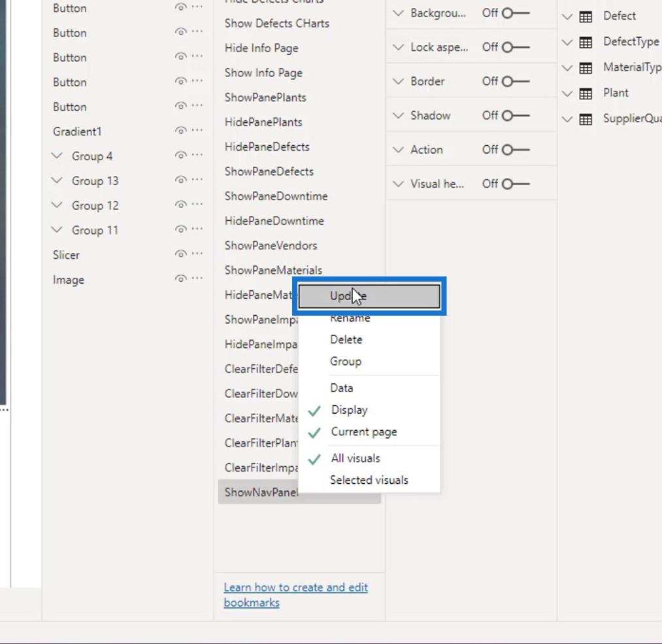Select the ShowPaneMaterials bookmark
The width and height of the screenshot is (662, 644).
273,270
